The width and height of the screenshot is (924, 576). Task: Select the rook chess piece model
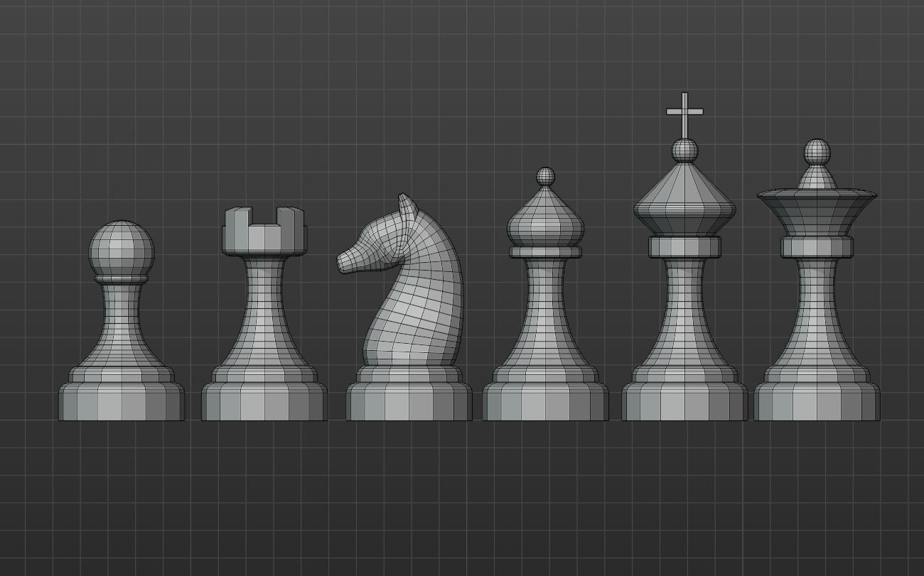coord(264,314)
